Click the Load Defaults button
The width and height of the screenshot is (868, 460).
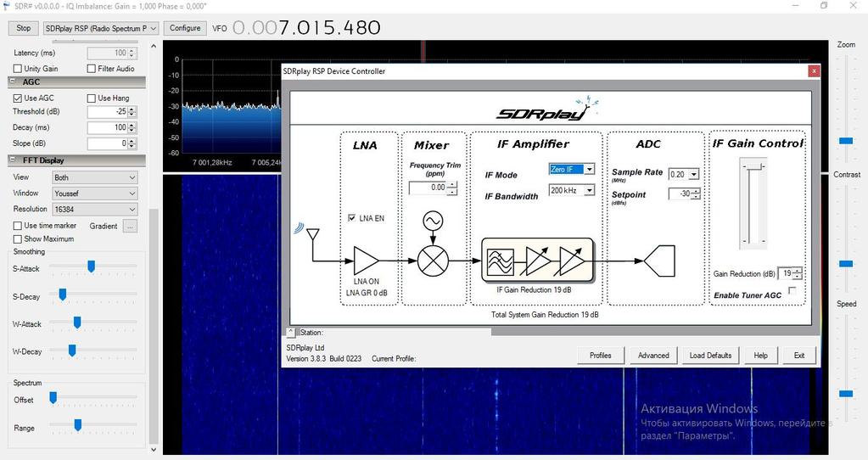(x=711, y=356)
